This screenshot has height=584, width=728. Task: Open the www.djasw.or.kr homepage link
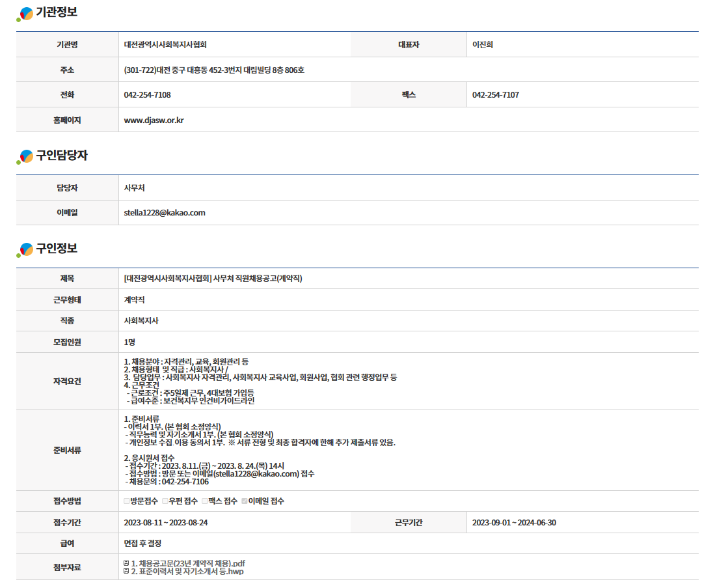pos(154,120)
